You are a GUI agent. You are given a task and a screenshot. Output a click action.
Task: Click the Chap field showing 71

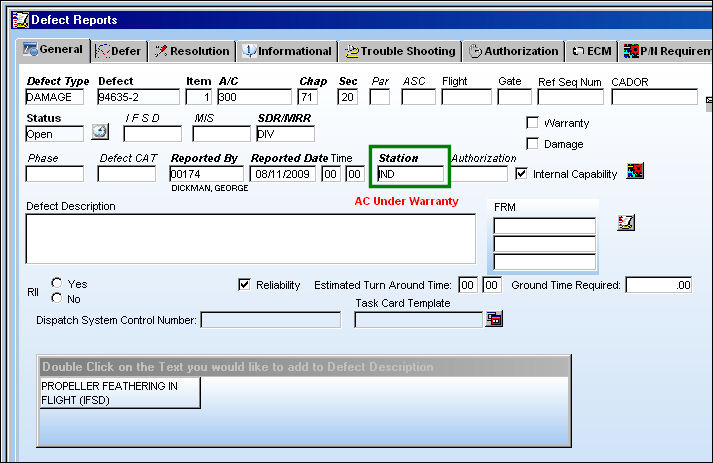click(x=307, y=97)
